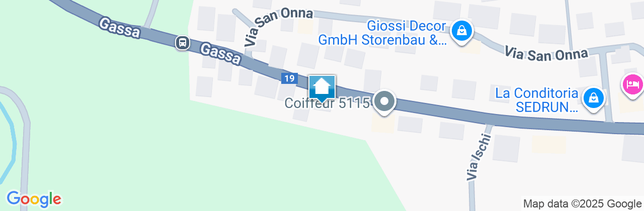This screenshot has height=211, width=644.
Task: Click the route 19 road shield
Action: click(x=288, y=78)
